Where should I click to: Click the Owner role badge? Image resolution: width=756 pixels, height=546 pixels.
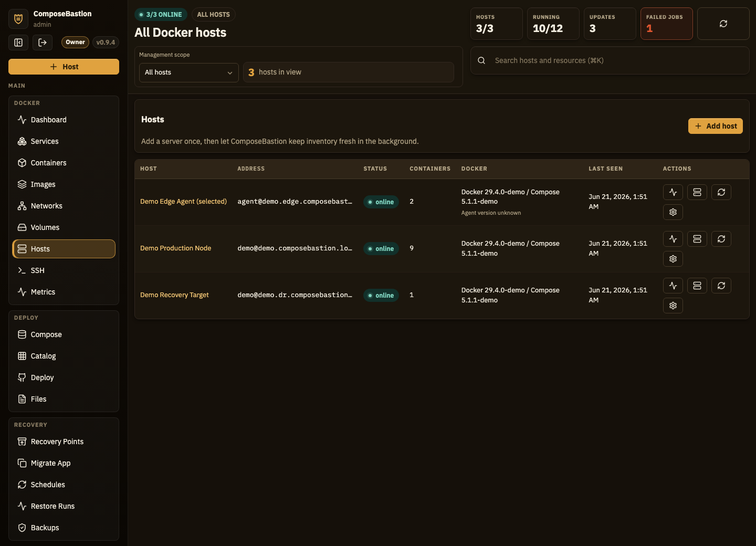click(75, 43)
